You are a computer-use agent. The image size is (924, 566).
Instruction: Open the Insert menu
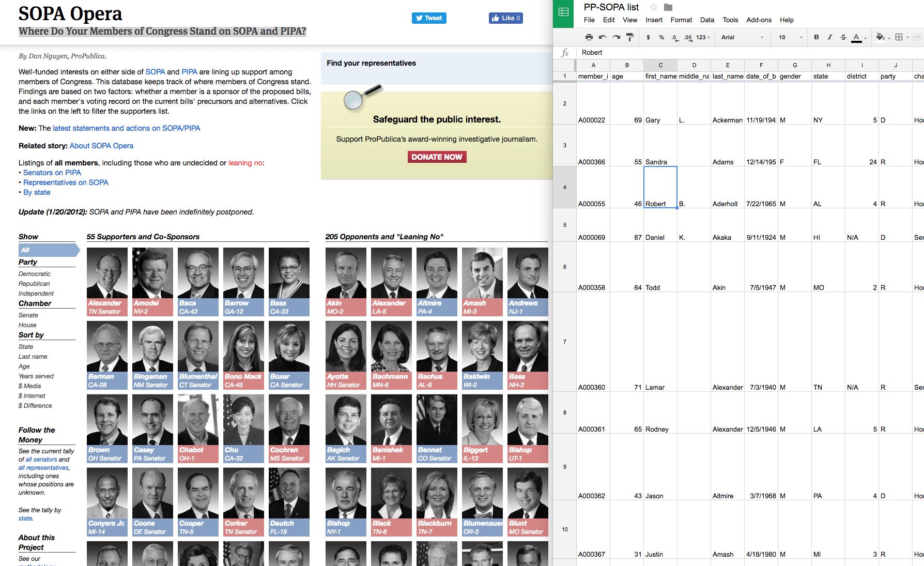[x=654, y=20]
